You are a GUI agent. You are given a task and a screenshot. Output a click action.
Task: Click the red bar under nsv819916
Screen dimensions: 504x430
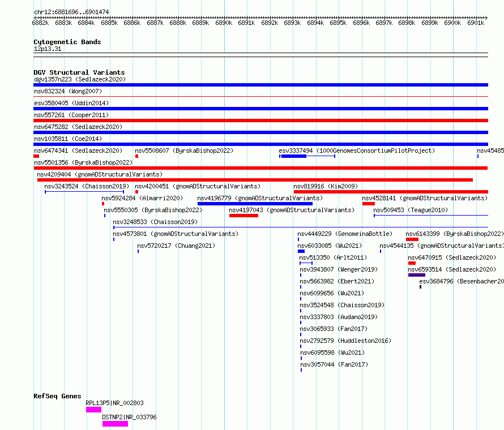pos(391,192)
